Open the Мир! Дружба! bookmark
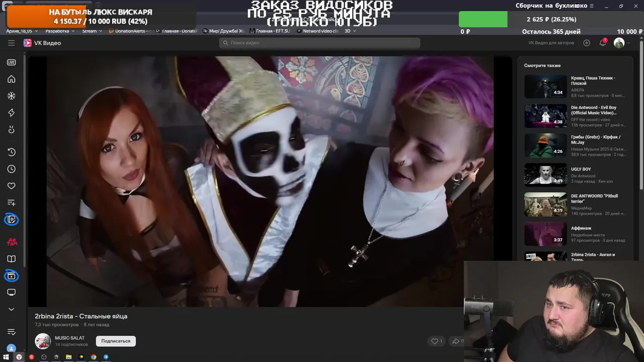The width and height of the screenshot is (644, 362). coord(223,31)
